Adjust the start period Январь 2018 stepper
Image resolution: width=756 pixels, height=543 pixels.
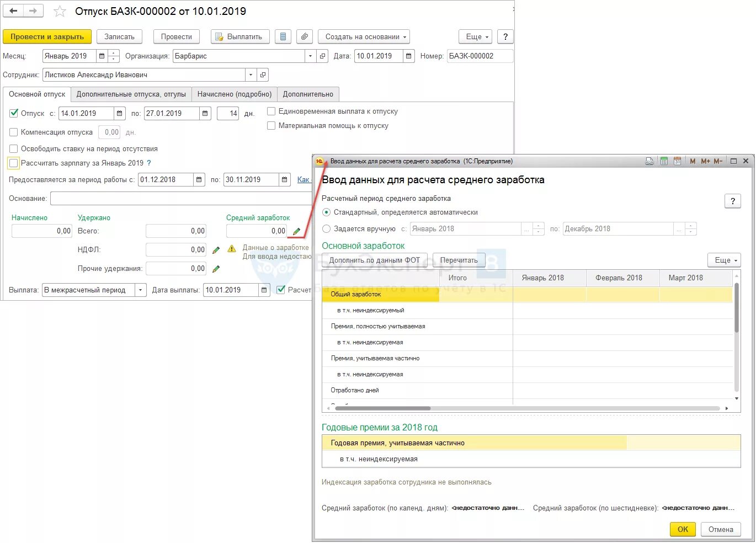[x=539, y=228]
